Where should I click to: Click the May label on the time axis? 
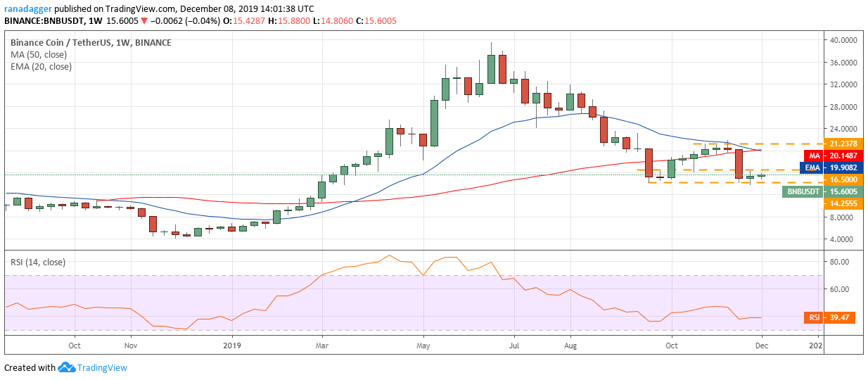tap(423, 346)
